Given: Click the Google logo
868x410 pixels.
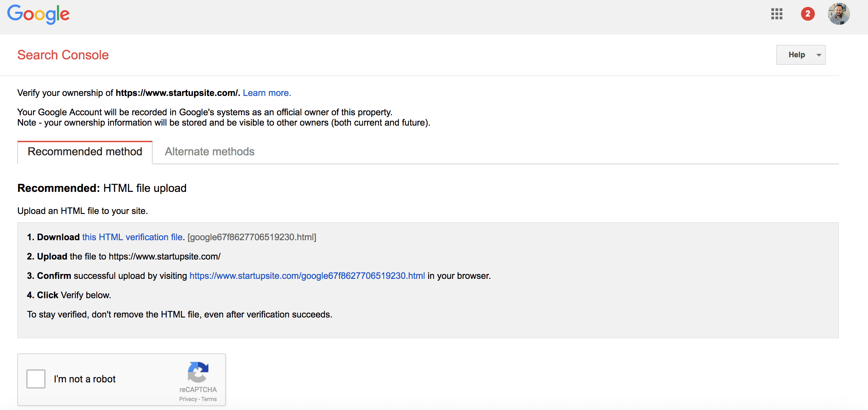Looking at the screenshot, I should coord(38,14).
